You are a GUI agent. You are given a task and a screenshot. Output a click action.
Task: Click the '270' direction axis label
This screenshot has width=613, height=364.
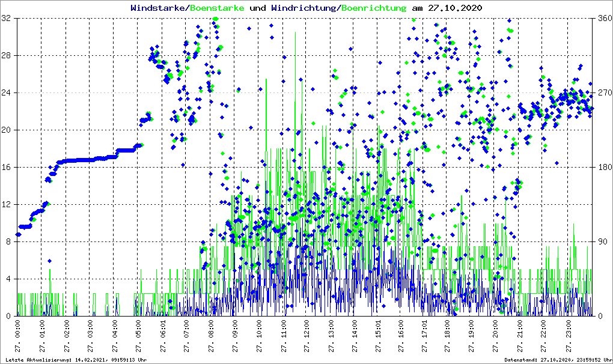click(603, 93)
